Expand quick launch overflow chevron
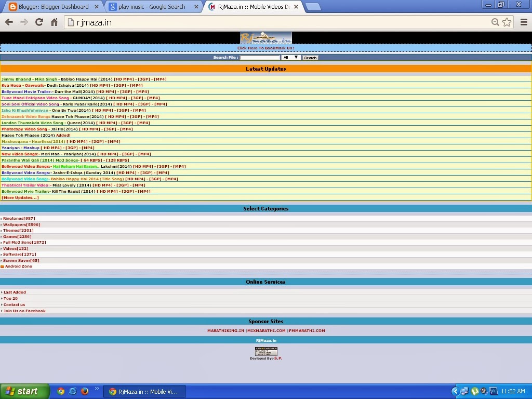The width and height of the screenshot is (532, 399). tap(97, 389)
